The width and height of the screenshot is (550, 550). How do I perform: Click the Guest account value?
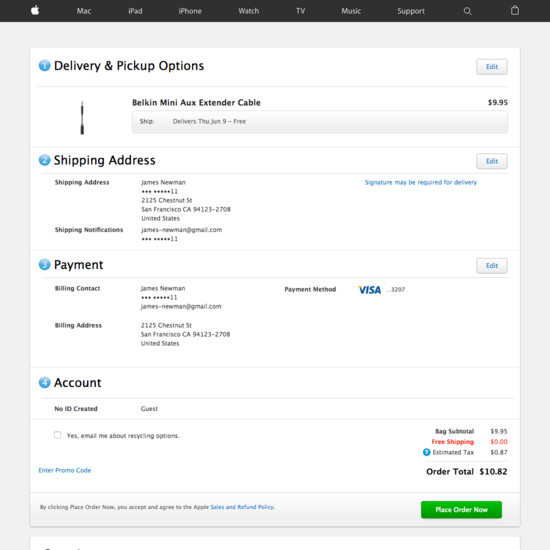click(149, 409)
